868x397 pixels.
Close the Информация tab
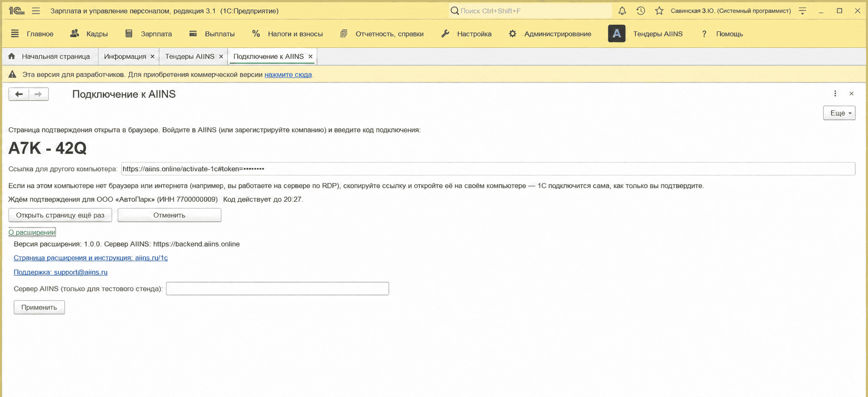pos(153,57)
